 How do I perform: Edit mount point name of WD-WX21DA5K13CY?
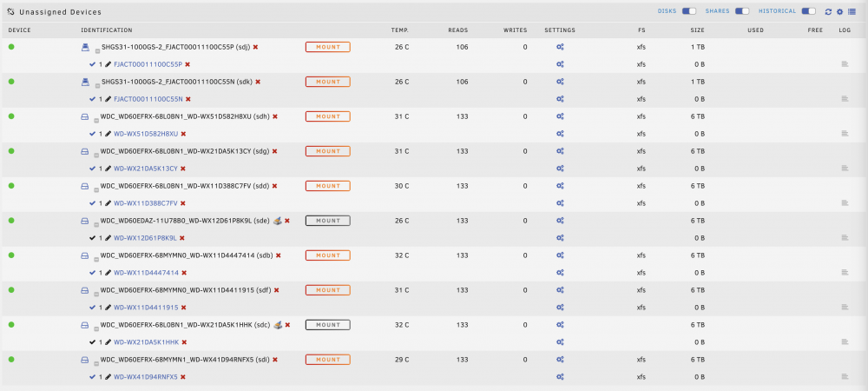click(108, 169)
